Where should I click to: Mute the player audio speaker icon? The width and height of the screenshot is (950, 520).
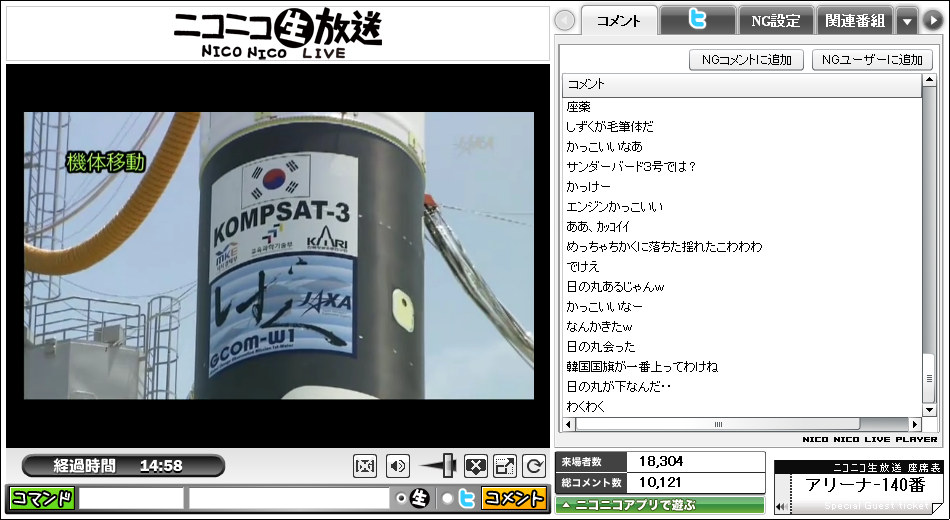(x=398, y=466)
